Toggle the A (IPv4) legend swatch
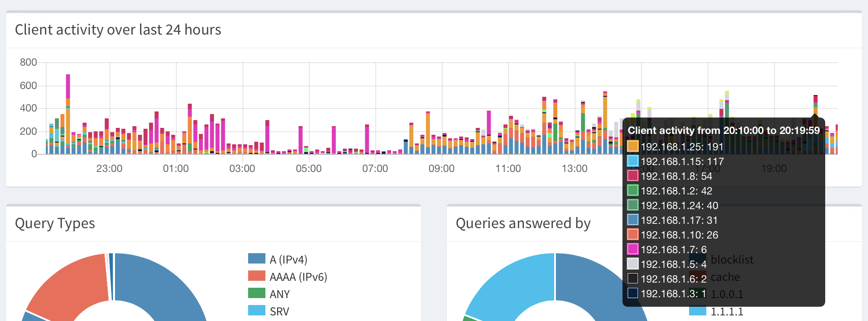The width and height of the screenshot is (868, 321). pyautogui.click(x=257, y=258)
